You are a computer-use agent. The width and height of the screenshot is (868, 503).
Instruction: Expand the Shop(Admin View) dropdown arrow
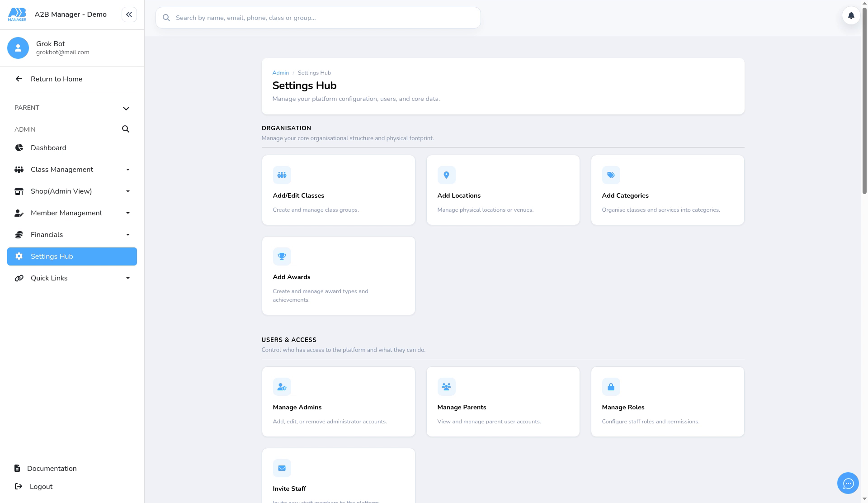[x=128, y=191]
